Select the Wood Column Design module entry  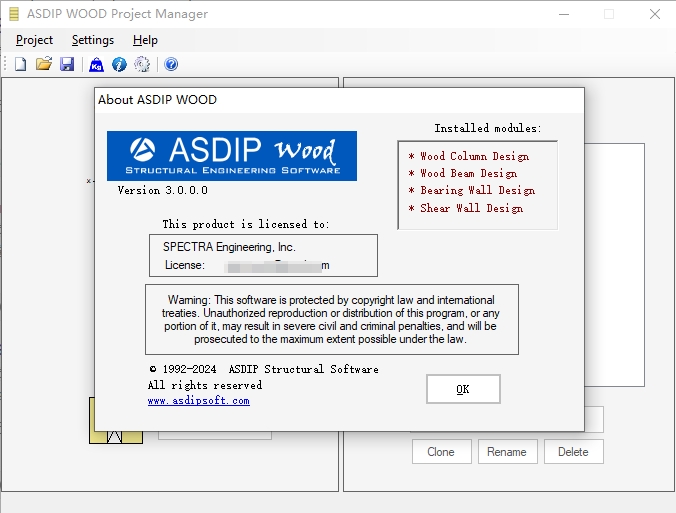(469, 156)
